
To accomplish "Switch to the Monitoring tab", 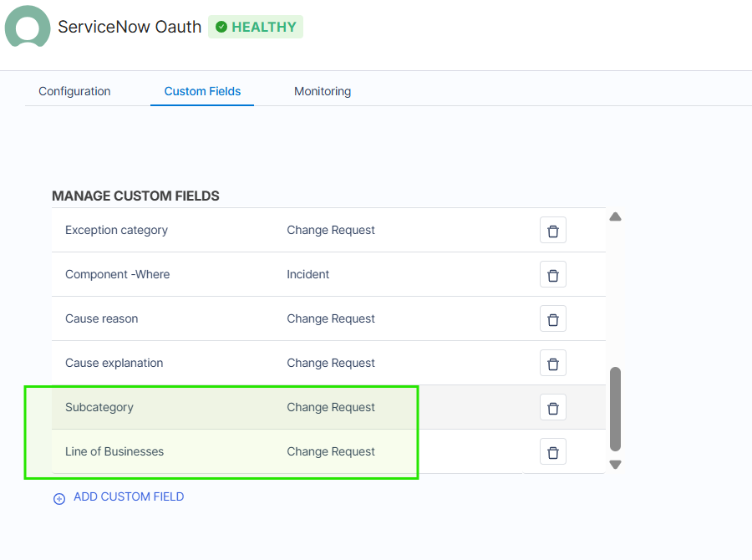I will (323, 91).
